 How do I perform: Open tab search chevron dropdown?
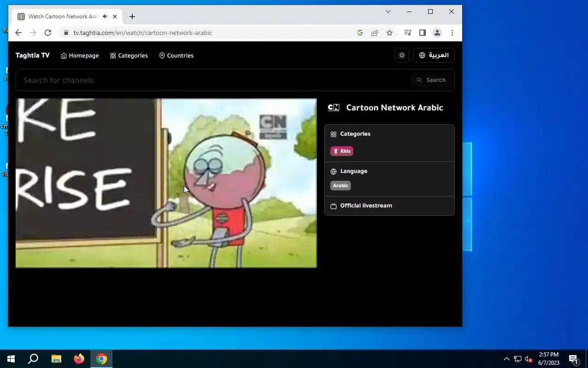tap(388, 11)
